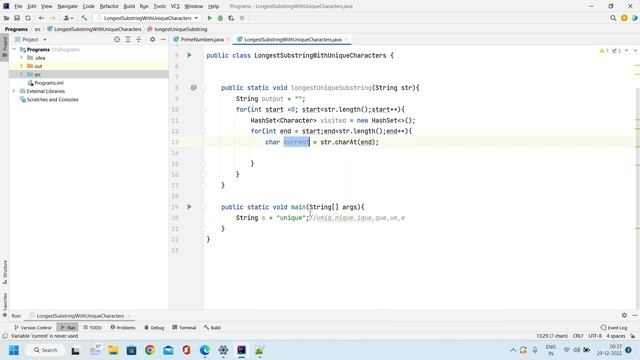Run the program with the green play icon

(x=209, y=18)
